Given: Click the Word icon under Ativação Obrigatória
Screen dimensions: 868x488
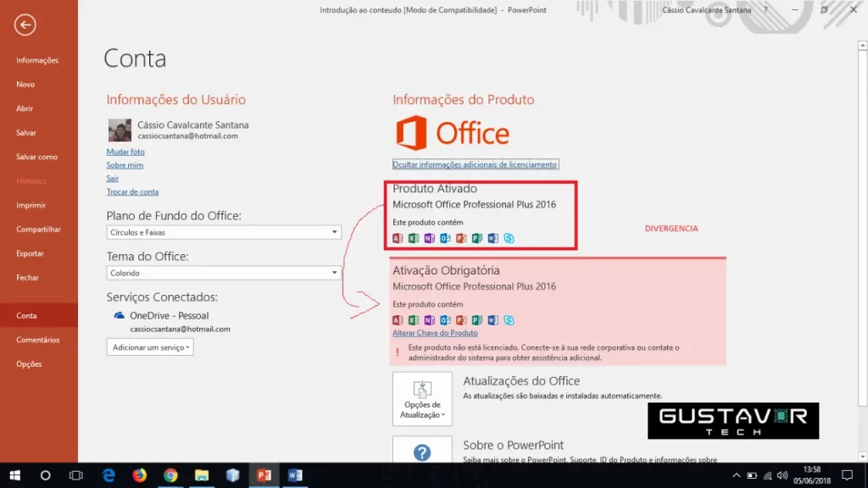Looking at the screenshot, I should [x=492, y=320].
